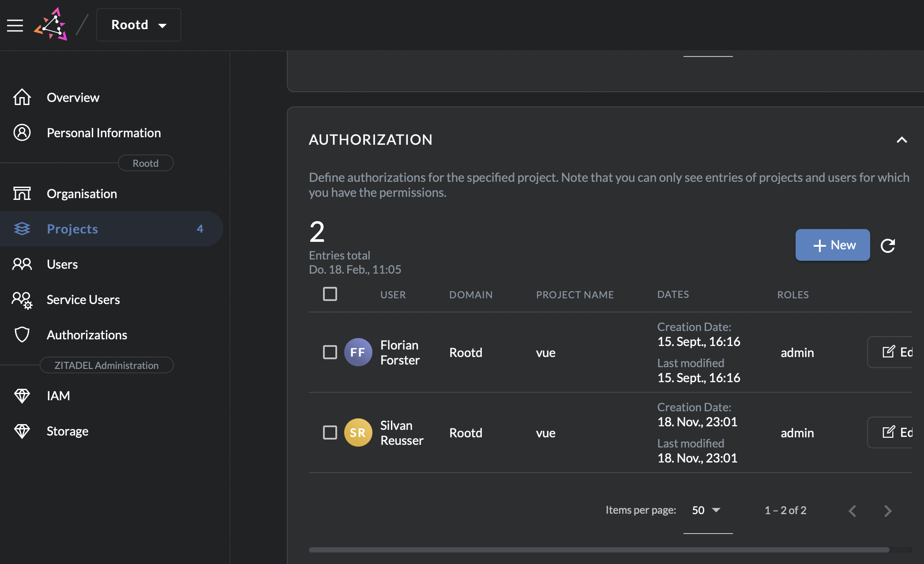
Task: Click the Projects layers icon
Action: pyautogui.click(x=22, y=229)
